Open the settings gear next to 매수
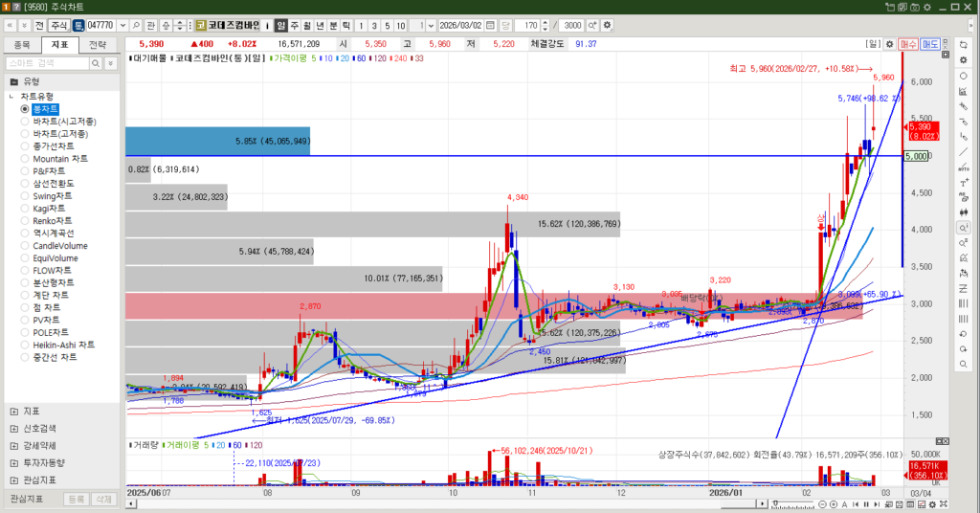Screen dimensions: 980x513 pos(889,44)
